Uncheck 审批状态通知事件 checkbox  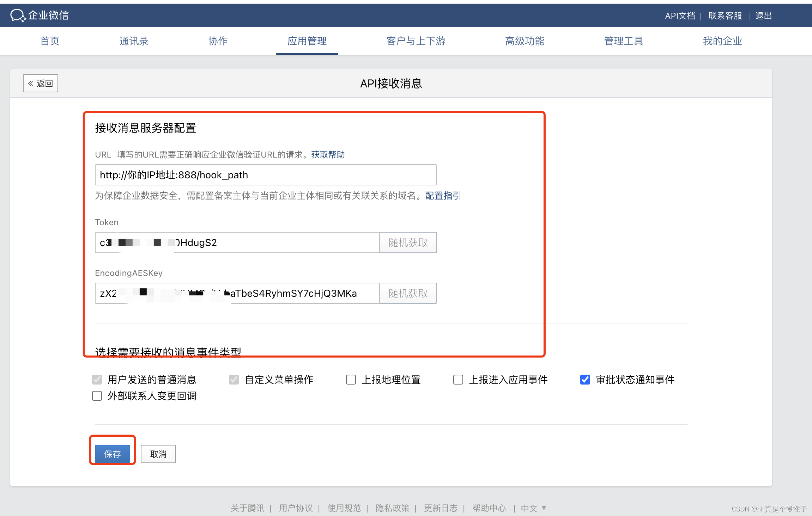click(x=585, y=380)
